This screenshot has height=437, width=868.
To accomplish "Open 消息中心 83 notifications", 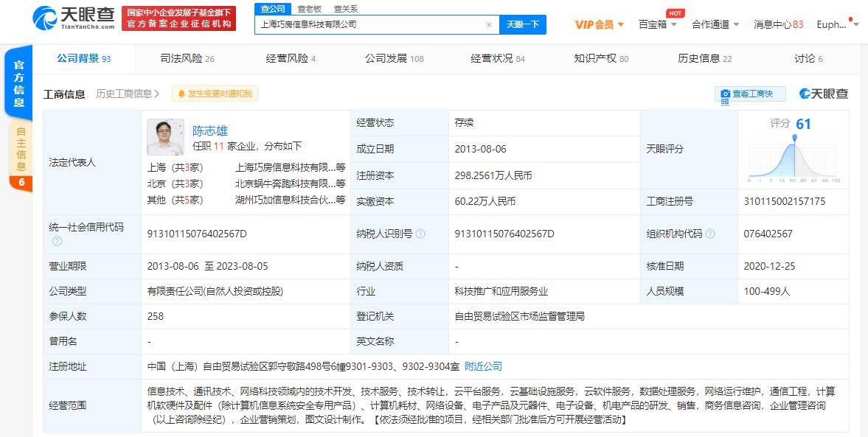I will (778, 24).
